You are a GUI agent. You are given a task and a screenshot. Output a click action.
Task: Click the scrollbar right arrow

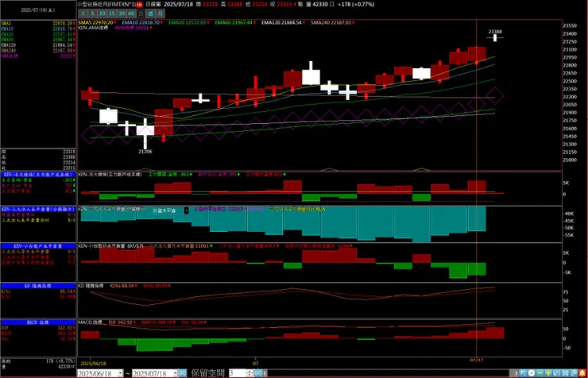(x=516, y=373)
